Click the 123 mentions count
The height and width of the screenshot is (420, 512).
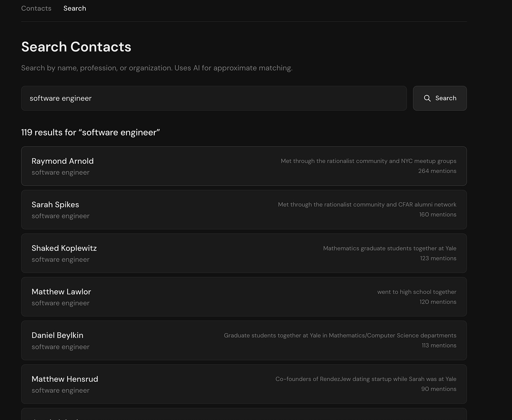coord(438,258)
